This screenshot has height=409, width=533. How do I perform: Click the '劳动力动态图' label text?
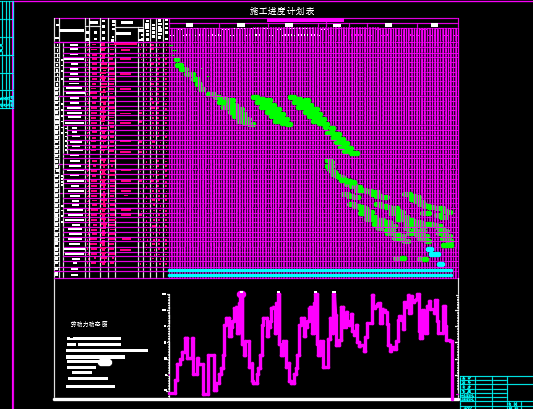[89, 324]
